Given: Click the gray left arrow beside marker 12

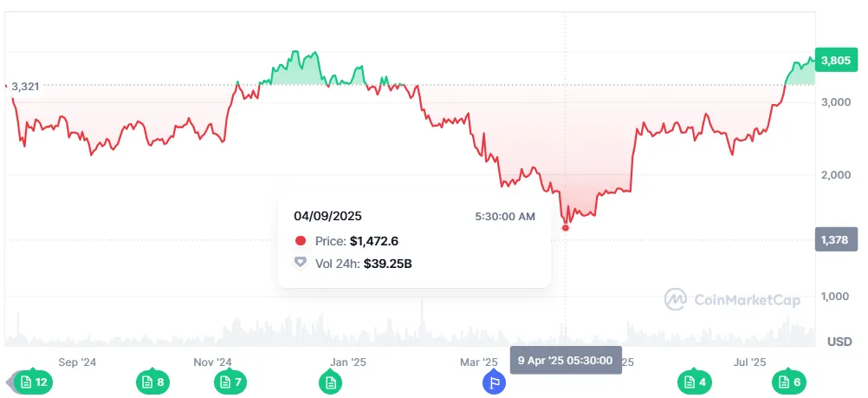Looking at the screenshot, I should click(11, 382).
